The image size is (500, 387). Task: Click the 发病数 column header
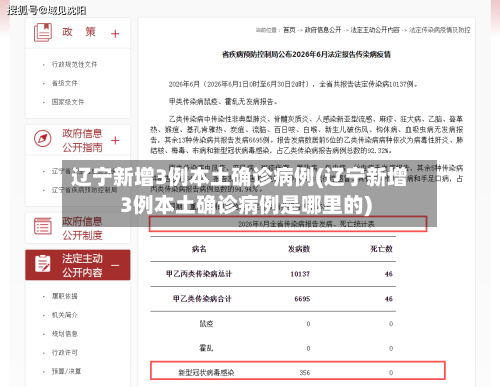[x=299, y=249]
